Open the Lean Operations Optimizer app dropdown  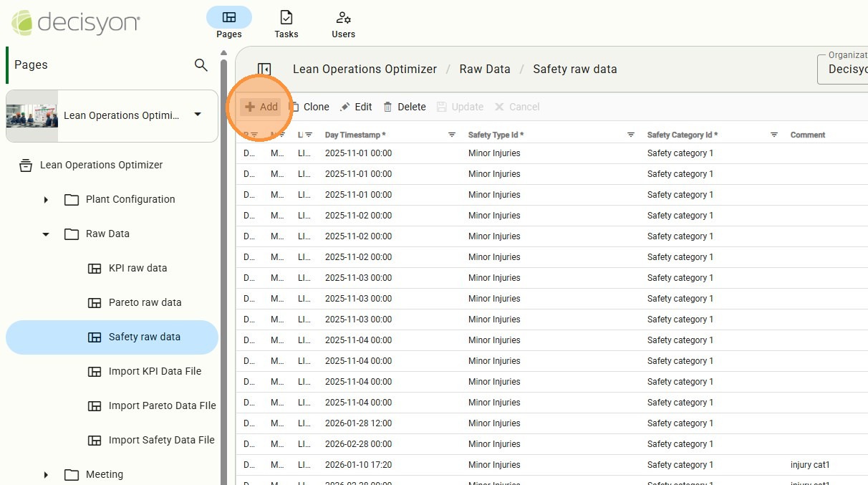pos(198,115)
